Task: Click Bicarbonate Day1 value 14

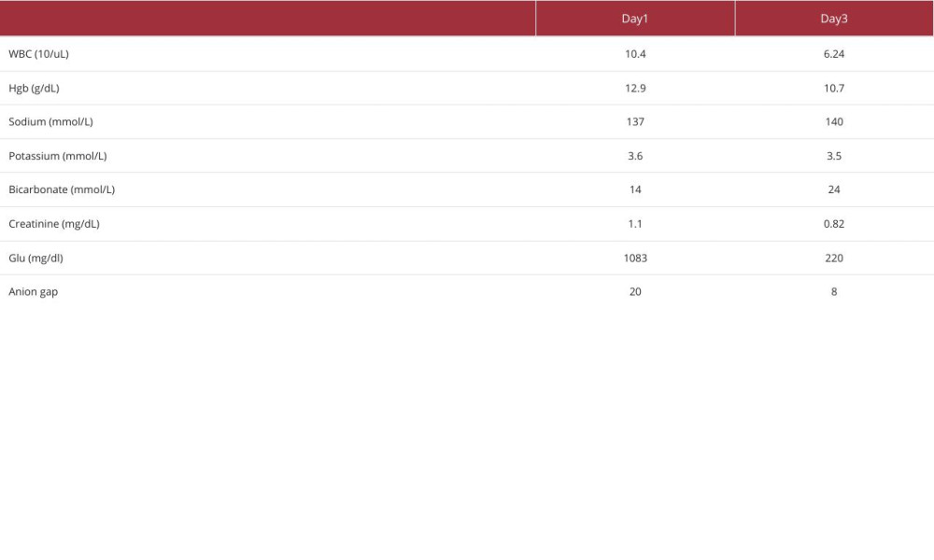Action: click(635, 189)
